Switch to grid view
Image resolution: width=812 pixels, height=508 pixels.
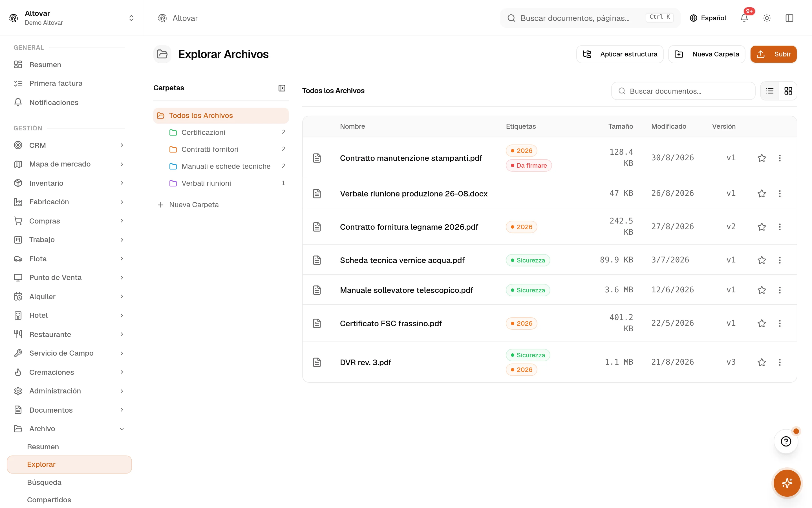pos(788,91)
